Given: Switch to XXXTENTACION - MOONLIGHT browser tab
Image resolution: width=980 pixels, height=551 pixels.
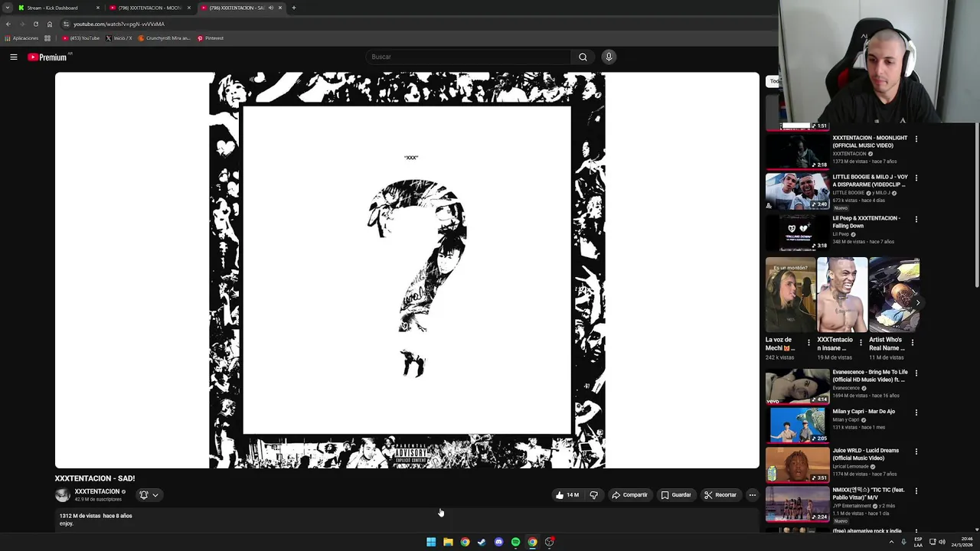Looking at the screenshot, I should (x=150, y=8).
